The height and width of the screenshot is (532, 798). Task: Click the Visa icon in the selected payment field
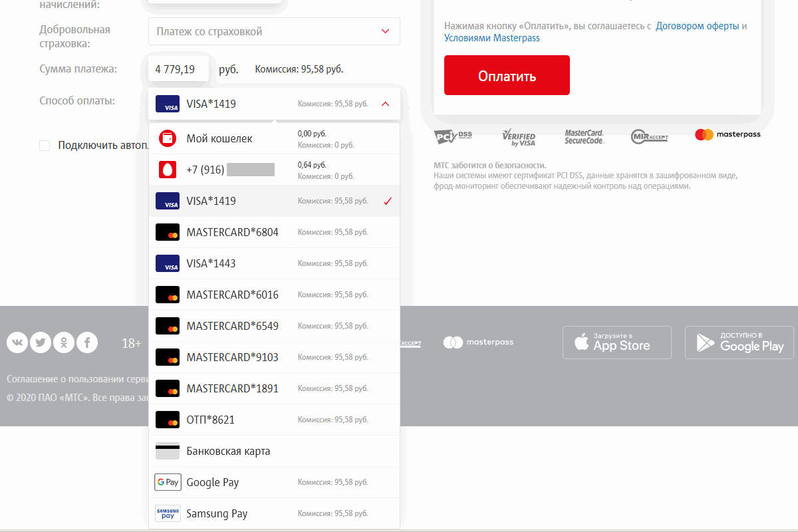168,104
